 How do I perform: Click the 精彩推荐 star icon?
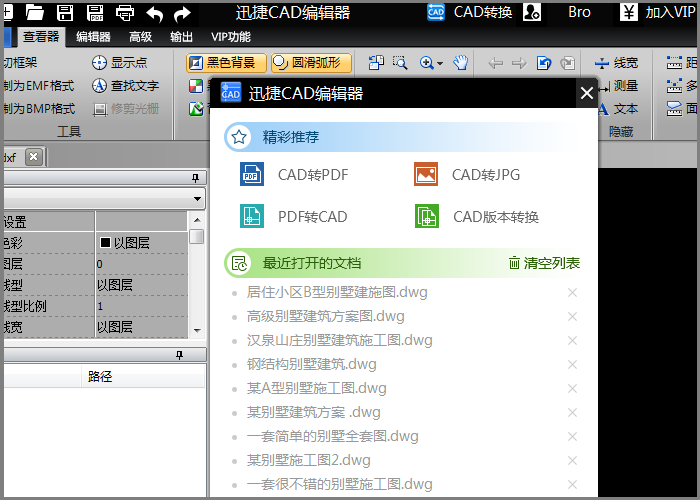tap(239, 137)
